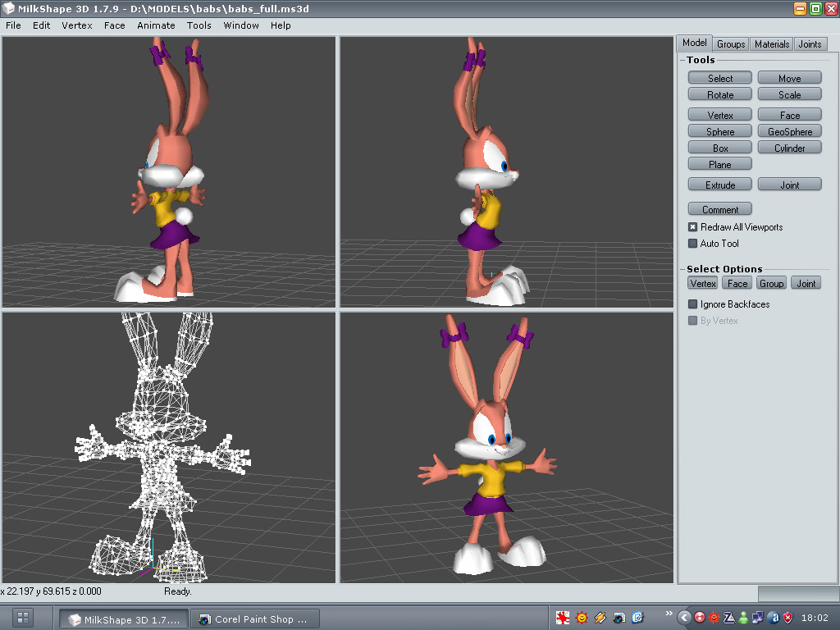Launch the smiling sun quick launch icon

(x=582, y=618)
